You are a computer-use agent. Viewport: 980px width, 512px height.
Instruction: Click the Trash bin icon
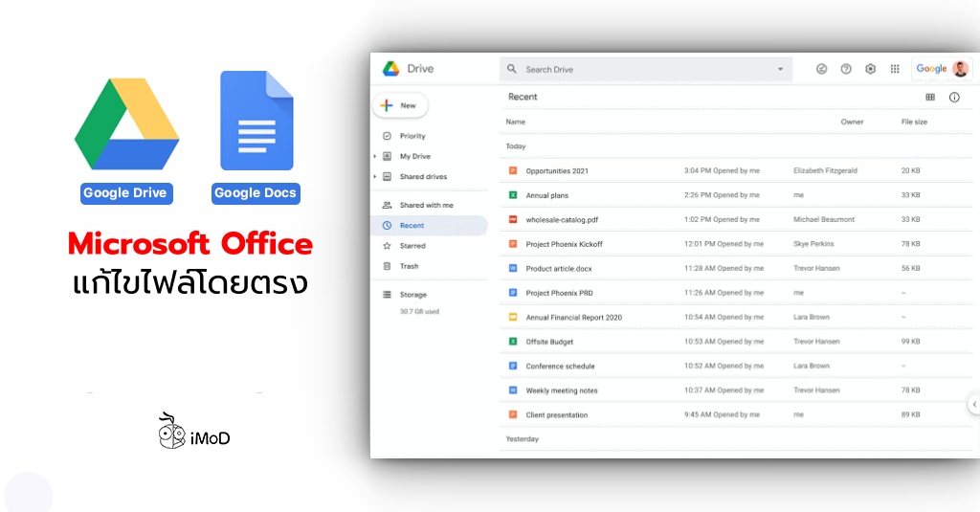(387, 266)
